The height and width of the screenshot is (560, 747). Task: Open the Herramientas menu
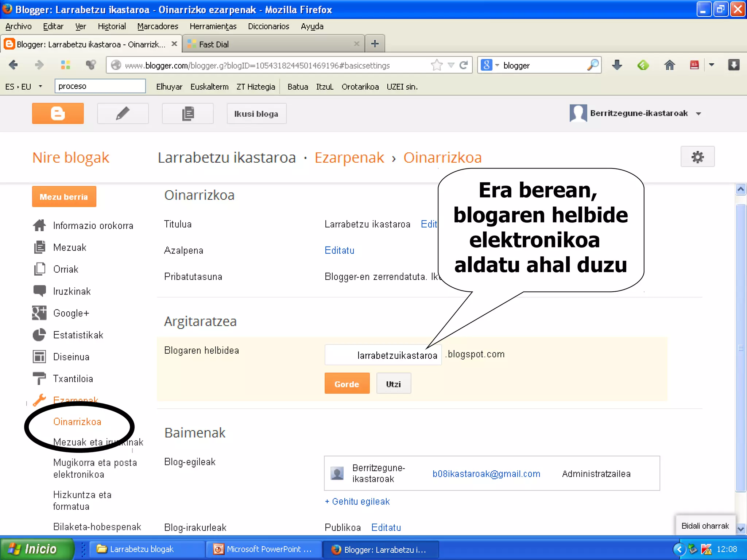click(213, 26)
